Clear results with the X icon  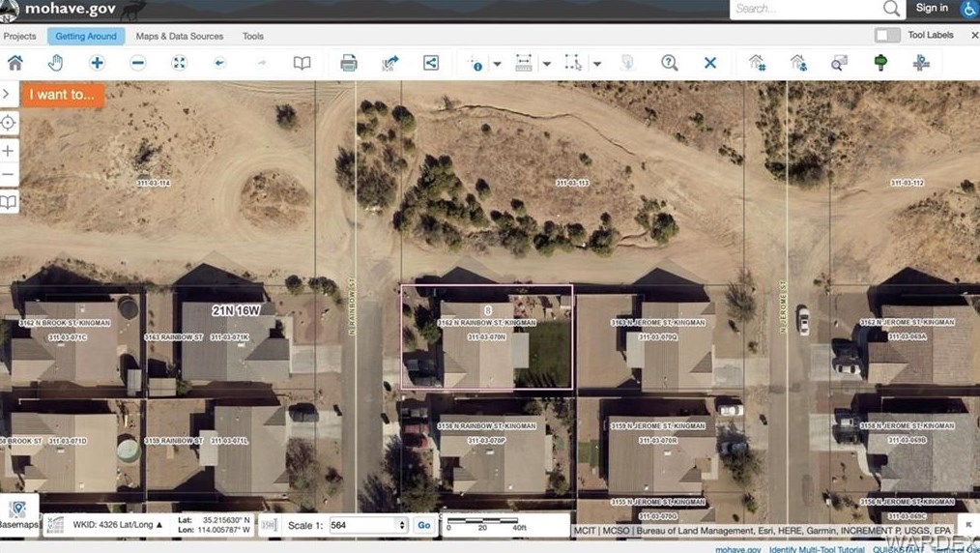(x=709, y=63)
